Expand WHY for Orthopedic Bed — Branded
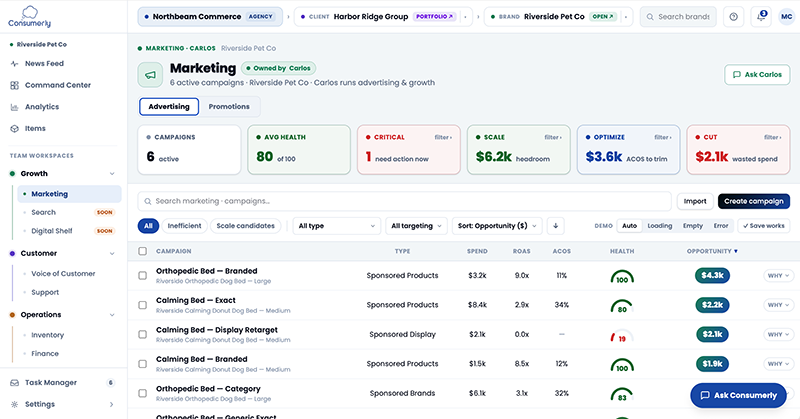This screenshot has width=800, height=419. (779, 276)
